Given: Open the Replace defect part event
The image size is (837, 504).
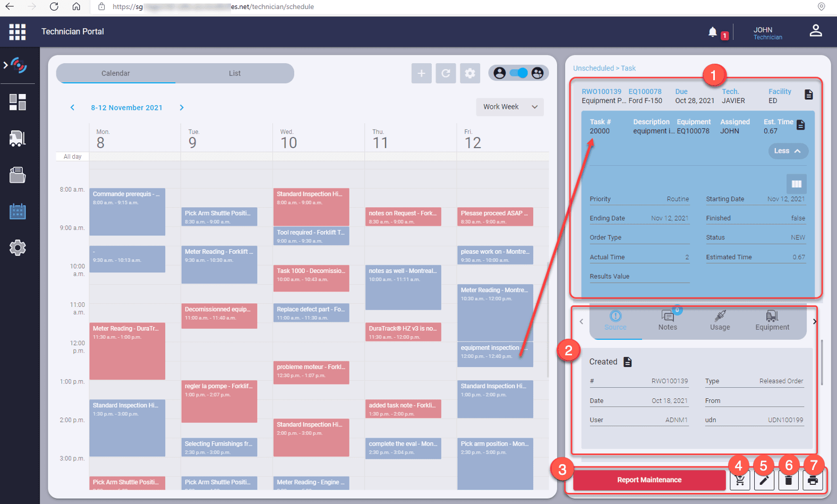Looking at the screenshot, I should click(311, 313).
